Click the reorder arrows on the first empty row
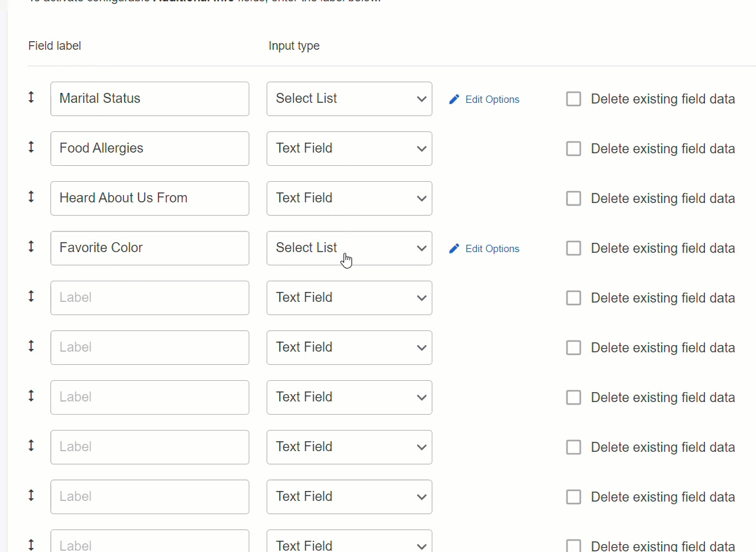Viewport: 756px width, 552px height. pos(31,296)
